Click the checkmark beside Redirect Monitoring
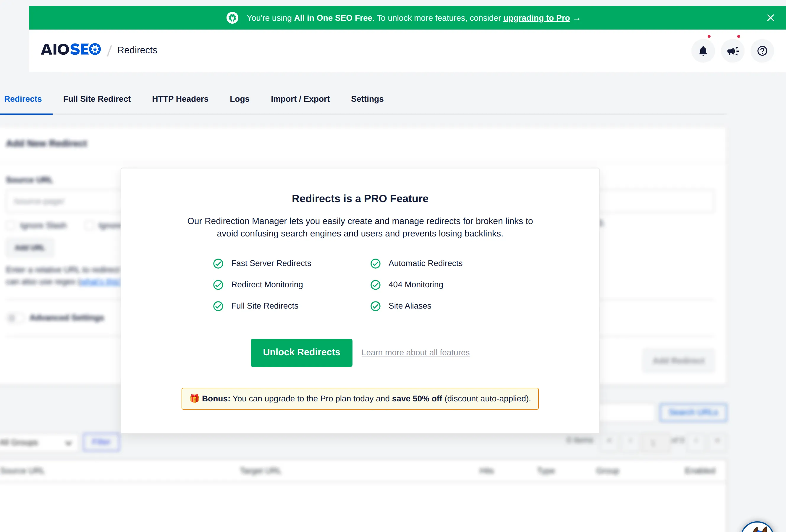The width and height of the screenshot is (786, 532). (x=218, y=285)
